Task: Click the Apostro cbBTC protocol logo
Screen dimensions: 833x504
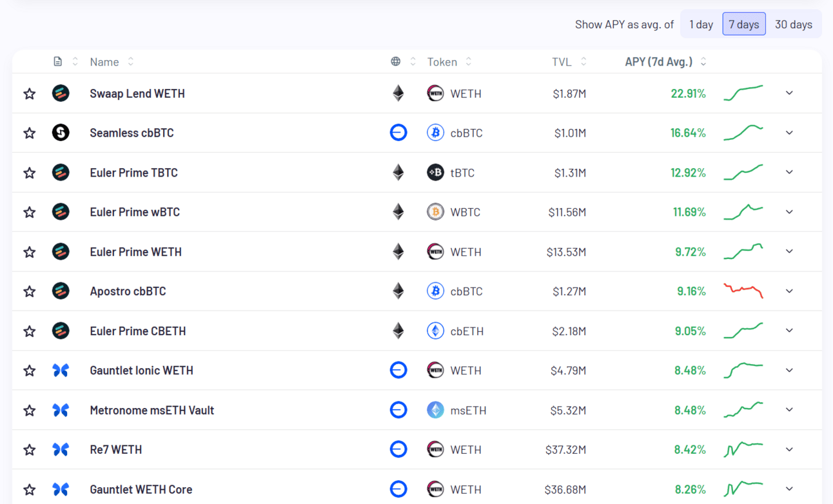Action: [x=61, y=291]
